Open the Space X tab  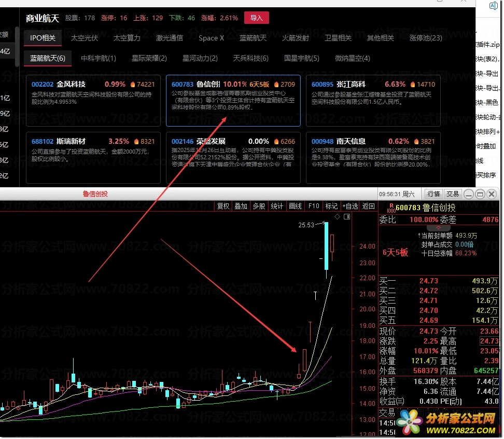tap(211, 38)
